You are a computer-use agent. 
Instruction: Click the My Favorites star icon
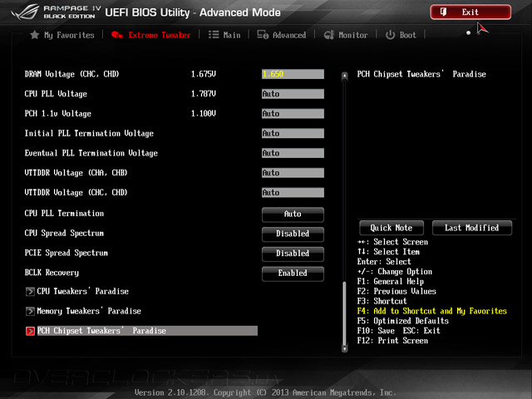pyautogui.click(x=35, y=35)
